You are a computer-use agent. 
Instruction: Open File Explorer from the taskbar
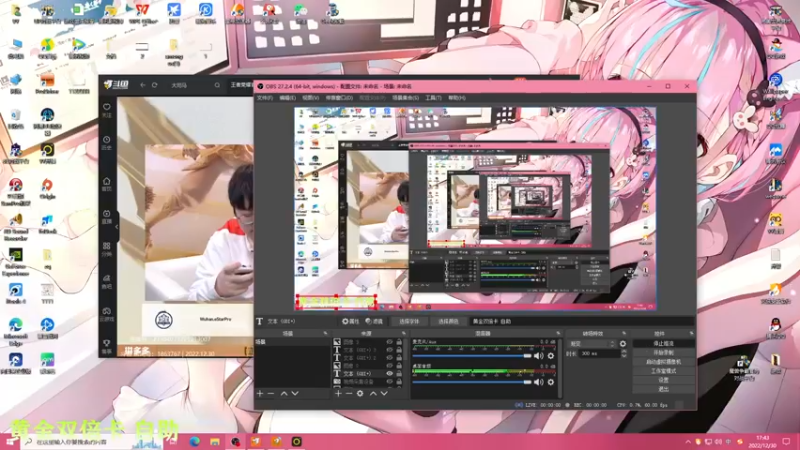point(215,441)
